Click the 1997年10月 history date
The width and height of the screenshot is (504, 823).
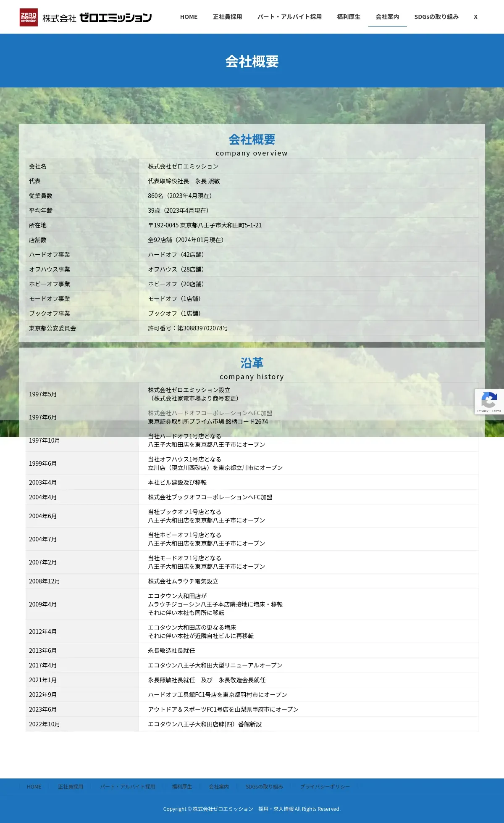pos(45,441)
